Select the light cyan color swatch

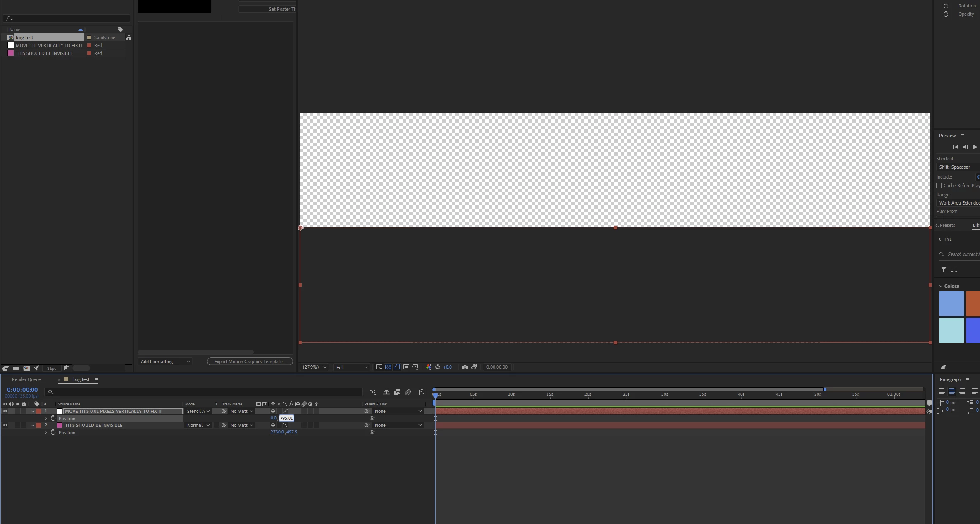tap(951, 330)
